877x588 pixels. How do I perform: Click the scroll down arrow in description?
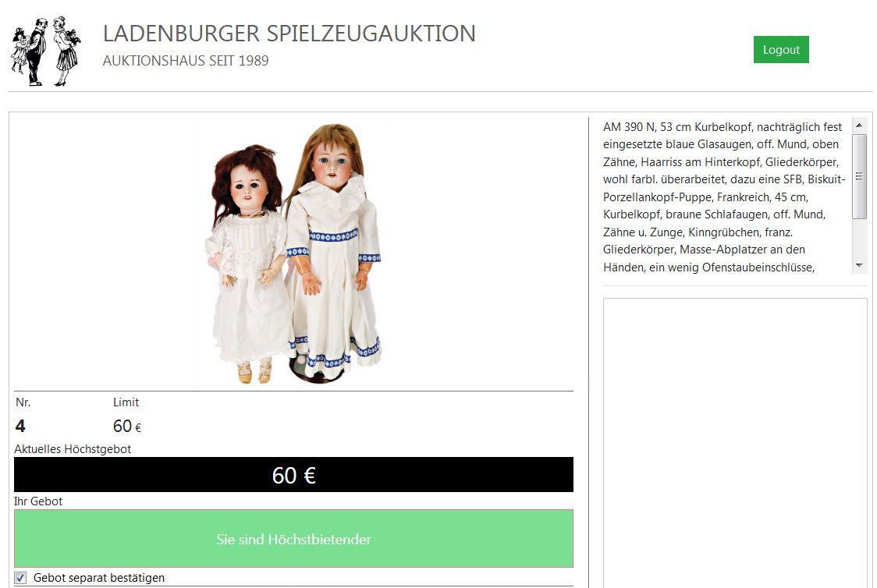pyautogui.click(x=859, y=265)
